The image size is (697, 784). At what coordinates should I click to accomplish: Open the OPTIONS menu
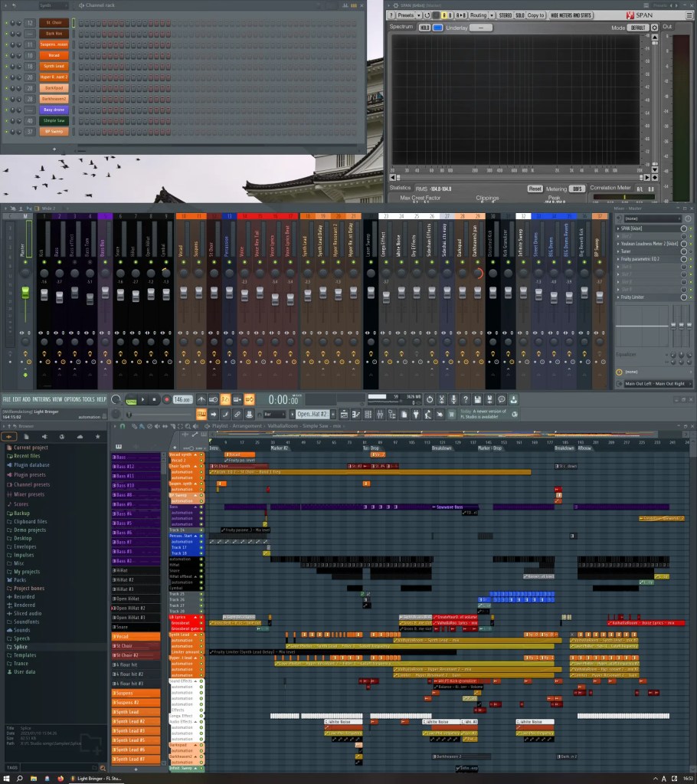pos(72,399)
